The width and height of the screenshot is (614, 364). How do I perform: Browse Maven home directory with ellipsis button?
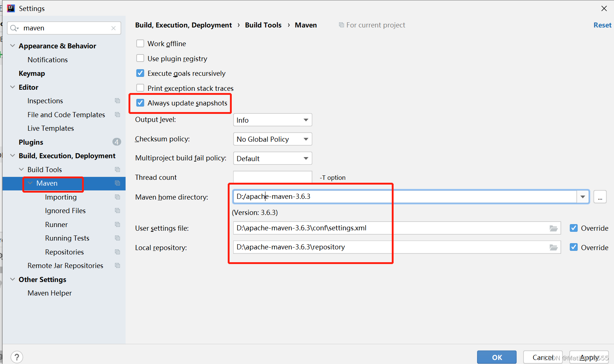(x=600, y=197)
